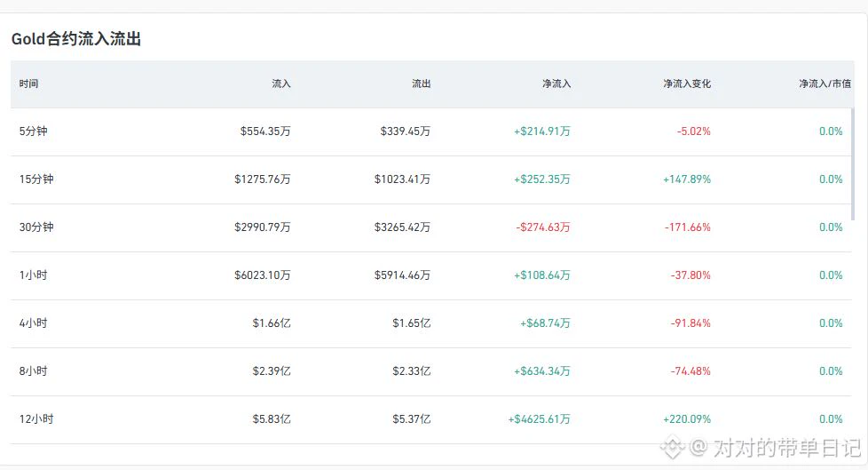Image resolution: width=868 pixels, height=470 pixels.
Task: Click outflow value $3265.42万
Action: point(402,227)
